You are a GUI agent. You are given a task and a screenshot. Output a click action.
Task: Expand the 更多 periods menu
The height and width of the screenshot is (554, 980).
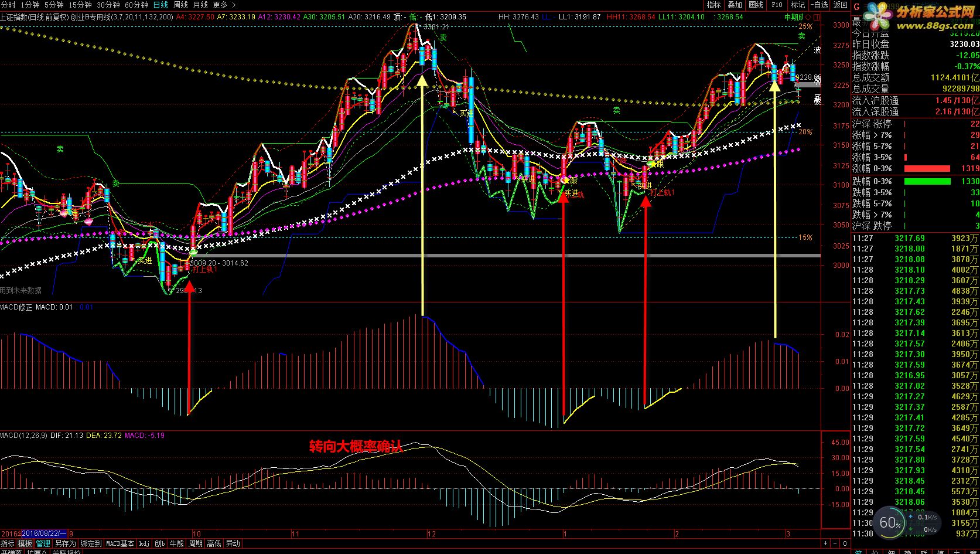pos(224,5)
